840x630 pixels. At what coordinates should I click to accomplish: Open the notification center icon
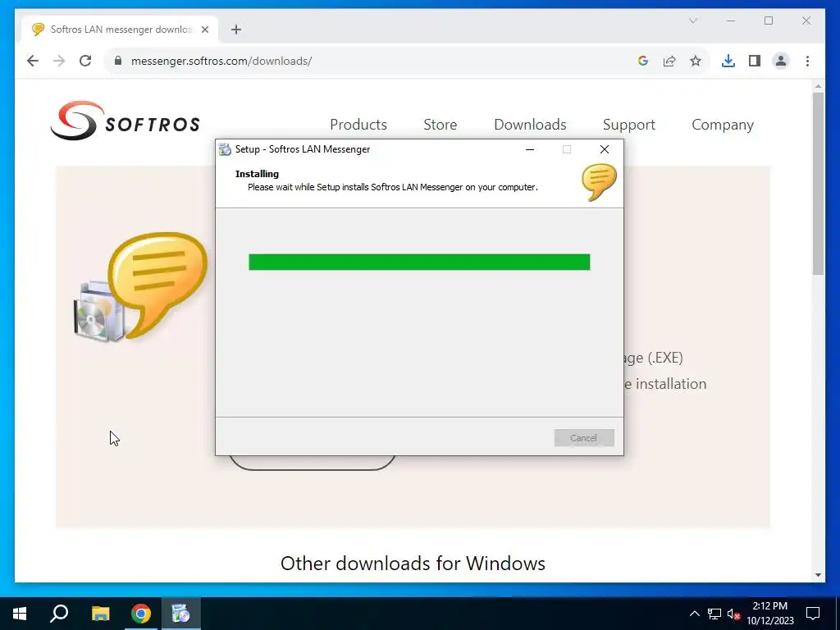813,614
